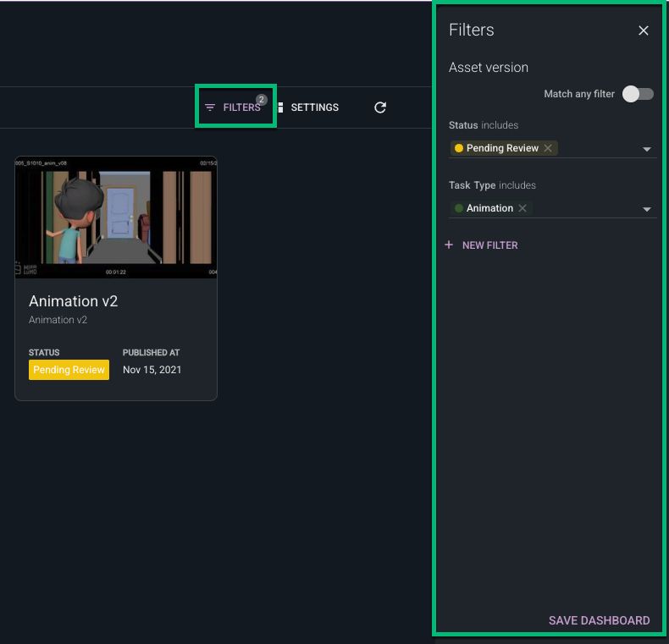
Task: Open the SETTINGS toolbar item
Action: (314, 107)
